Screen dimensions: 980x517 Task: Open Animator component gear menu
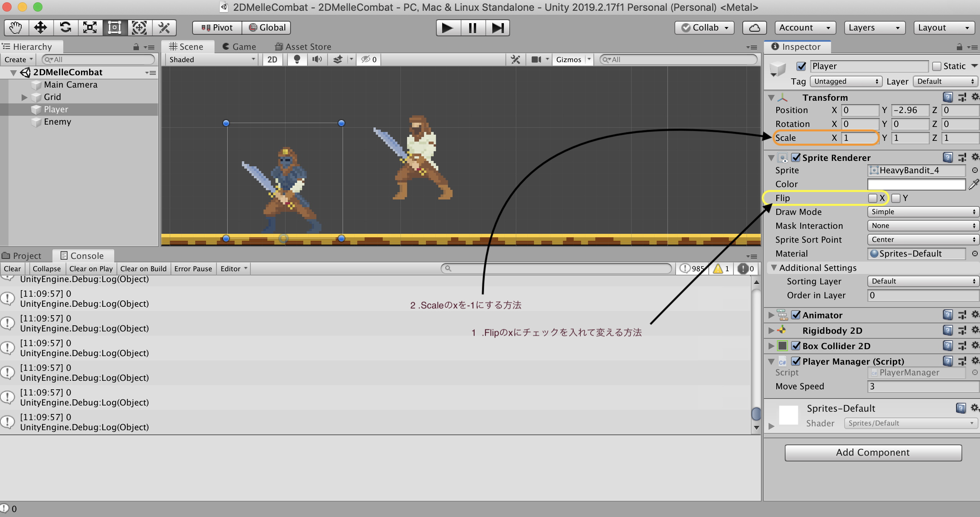[x=975, y=314]
